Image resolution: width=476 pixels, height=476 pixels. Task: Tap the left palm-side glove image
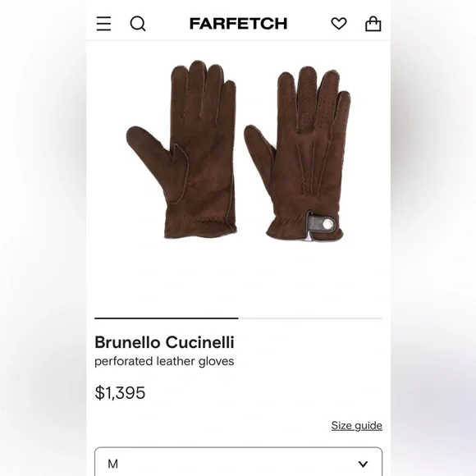click(181, 149)
